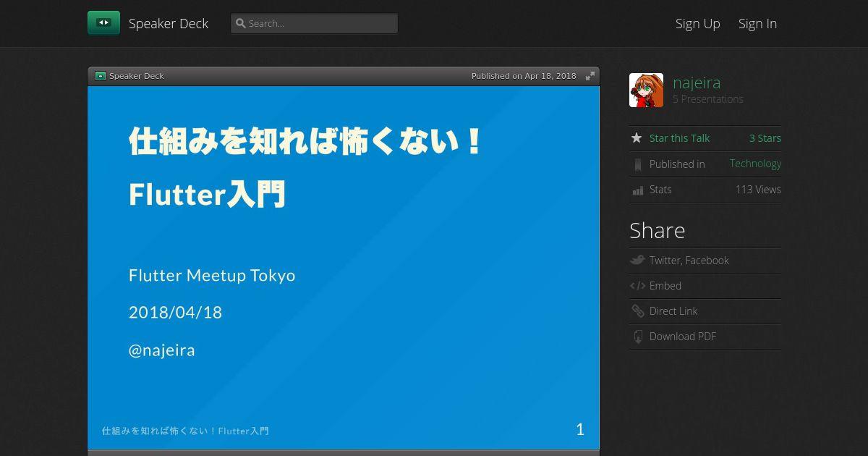The height and width of the screenshot is (456, 868).
Task: Click the Speaker Deck green logo icon
Action: coord(103,23)
